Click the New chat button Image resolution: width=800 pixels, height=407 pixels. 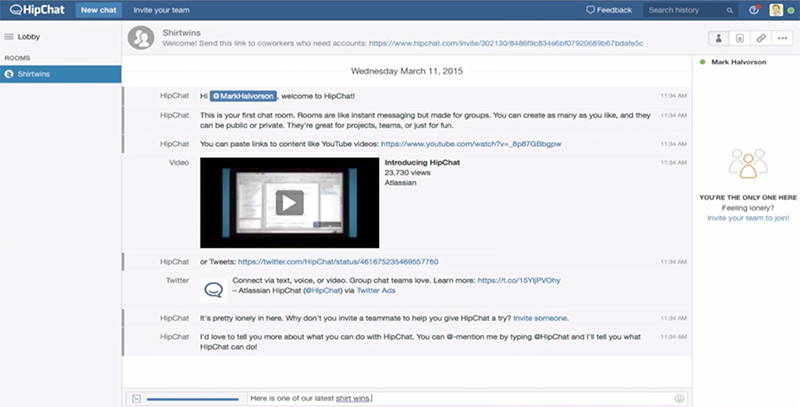click(96, 10)
